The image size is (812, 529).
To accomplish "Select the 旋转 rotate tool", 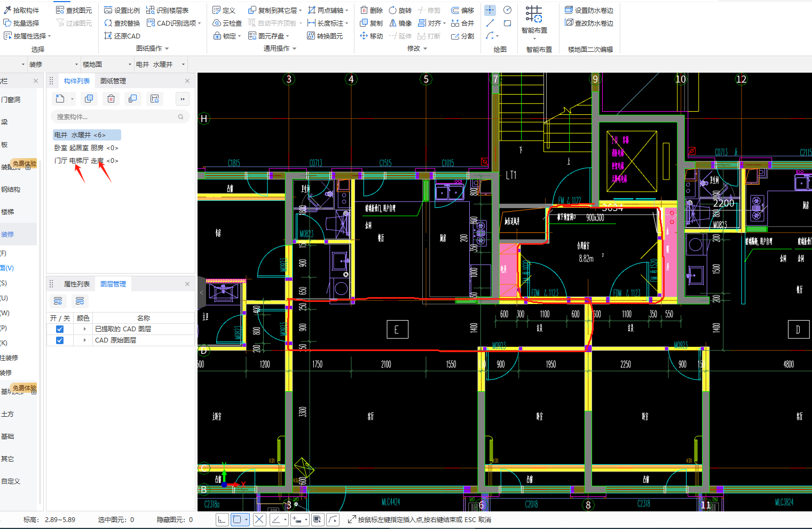I will [x=400, y=10].
